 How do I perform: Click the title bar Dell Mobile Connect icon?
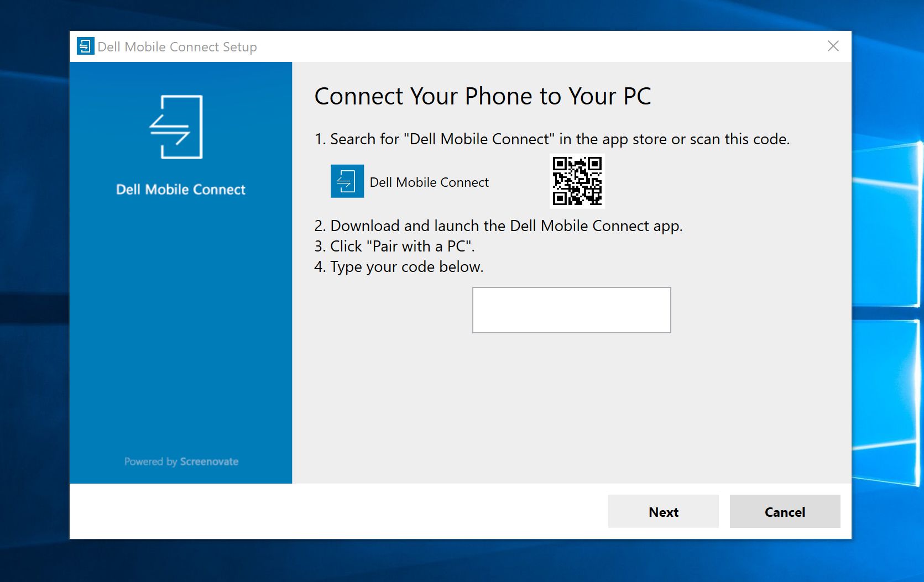tap(85, 46)
